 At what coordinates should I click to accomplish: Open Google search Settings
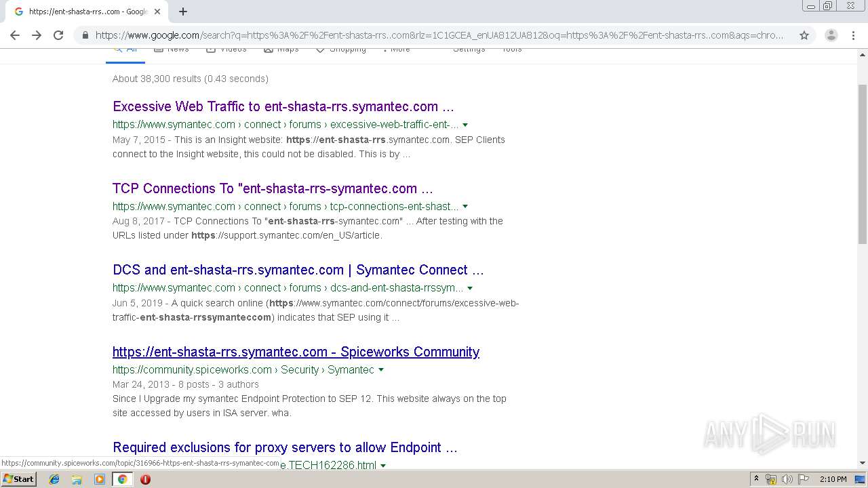tap(469, 50)
